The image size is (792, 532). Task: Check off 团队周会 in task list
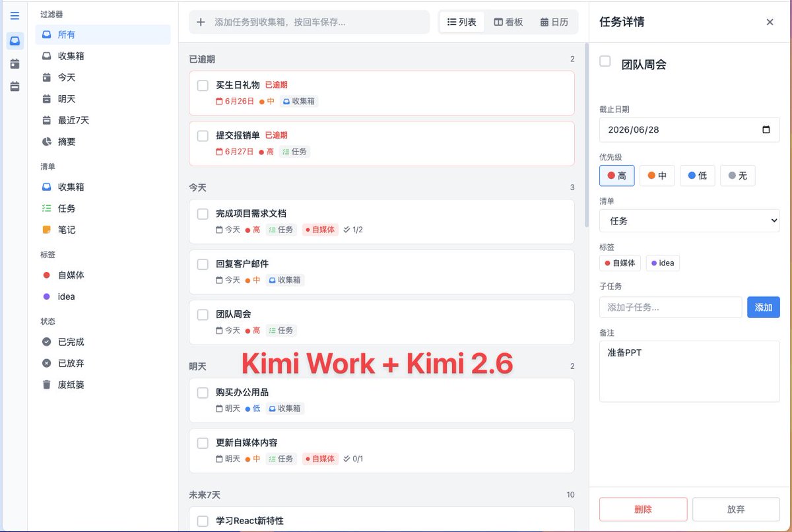click(203, 315)
